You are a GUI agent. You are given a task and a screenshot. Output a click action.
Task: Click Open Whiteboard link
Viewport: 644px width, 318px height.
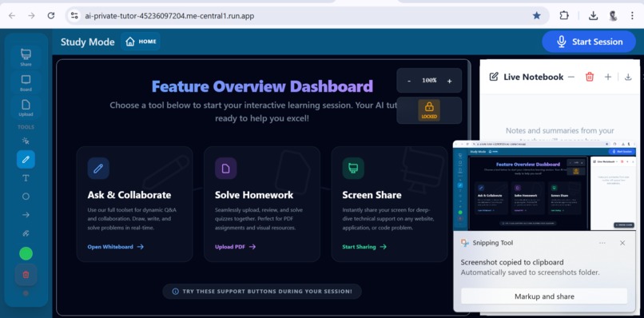click(x=115, y=247)
